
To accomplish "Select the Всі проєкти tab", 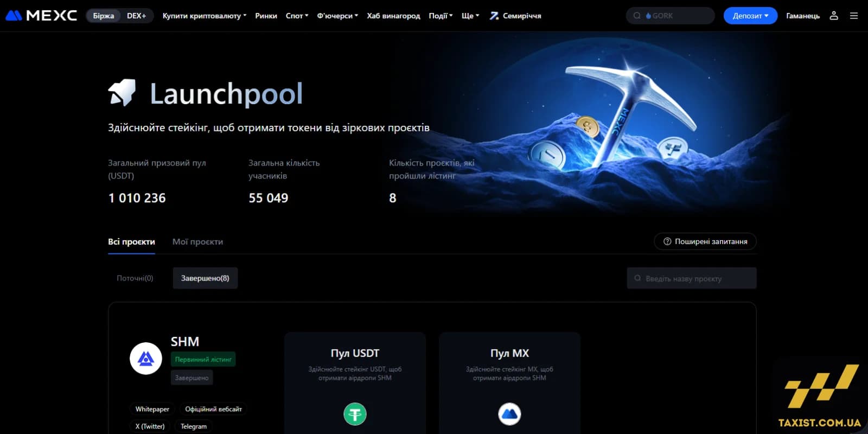I will pos(131,242).
